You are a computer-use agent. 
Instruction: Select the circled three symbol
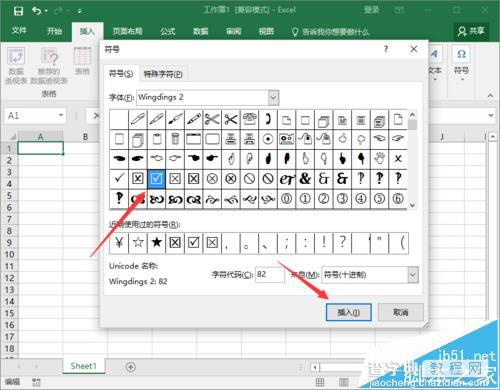click(x=342, y=199)
